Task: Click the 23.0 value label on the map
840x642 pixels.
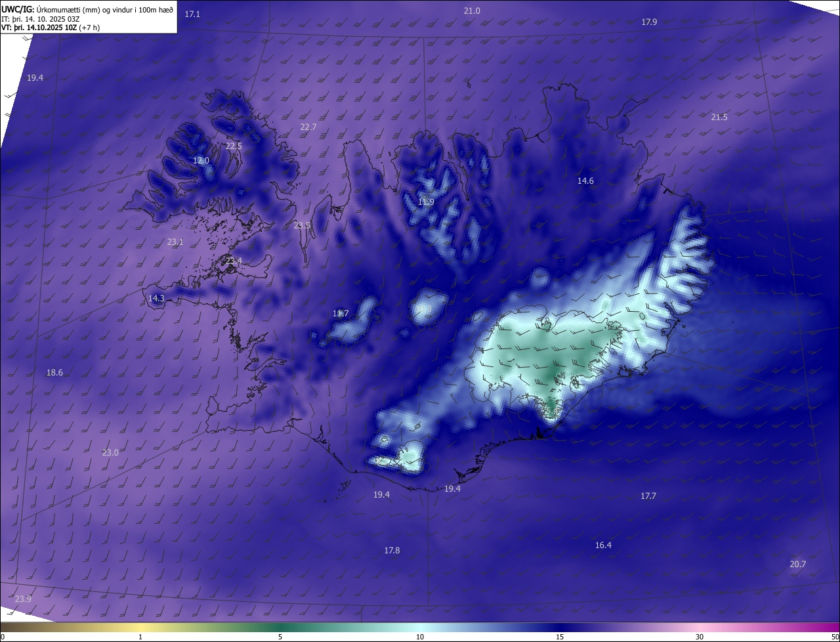Action: [110, 452]
